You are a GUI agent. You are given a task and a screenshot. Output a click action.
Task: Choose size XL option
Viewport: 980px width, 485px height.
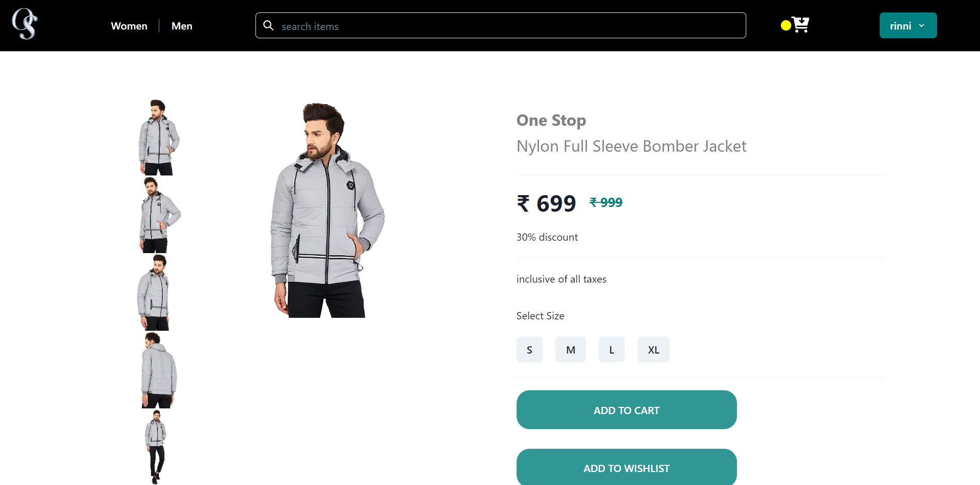click(x=653, y=349)
